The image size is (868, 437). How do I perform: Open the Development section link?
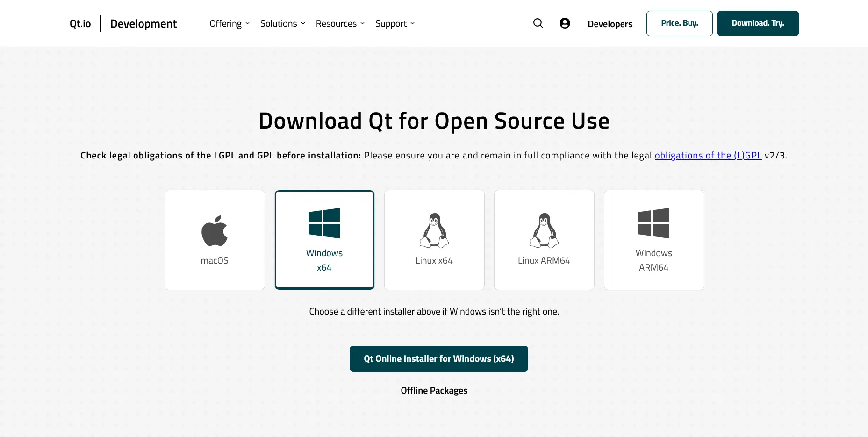coord(143,24)
